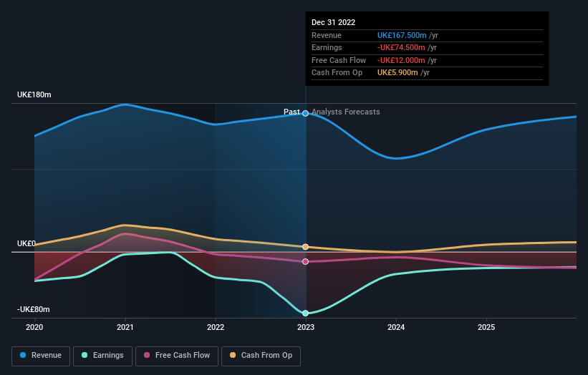
Task: Click the 2025 x-axis label
Action: 486,327
